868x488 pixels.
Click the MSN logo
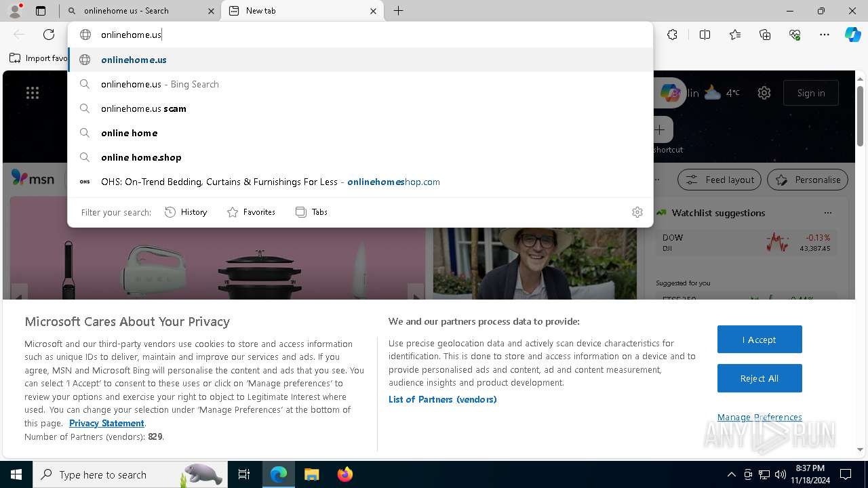33,179
